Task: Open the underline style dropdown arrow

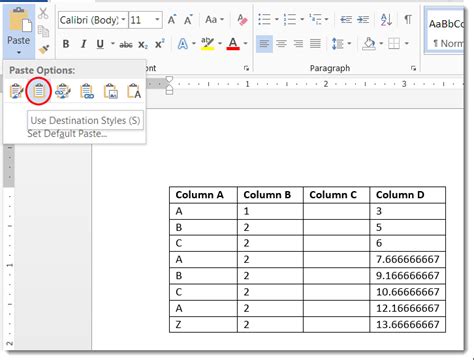Action: 113,44
